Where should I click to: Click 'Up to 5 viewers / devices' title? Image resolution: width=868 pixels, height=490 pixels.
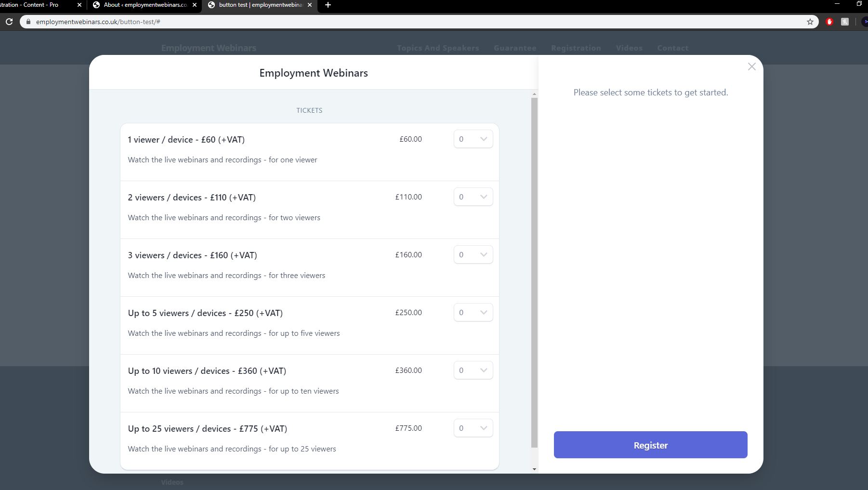click(x=205, y=313)
